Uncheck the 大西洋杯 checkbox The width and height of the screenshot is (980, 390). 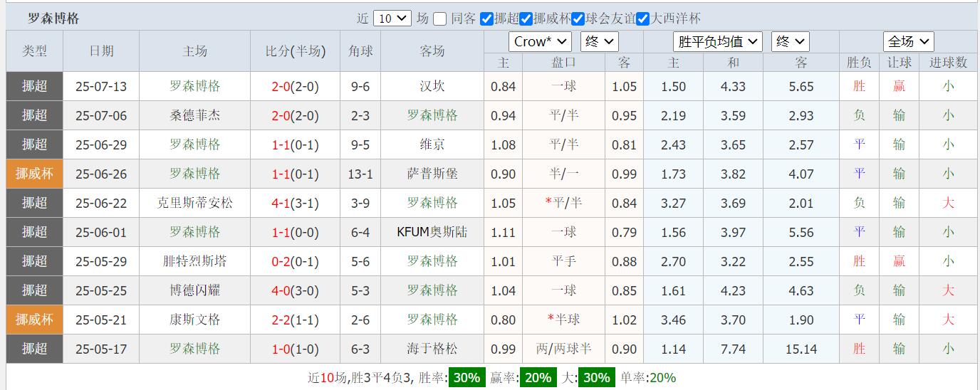(642, 19)
